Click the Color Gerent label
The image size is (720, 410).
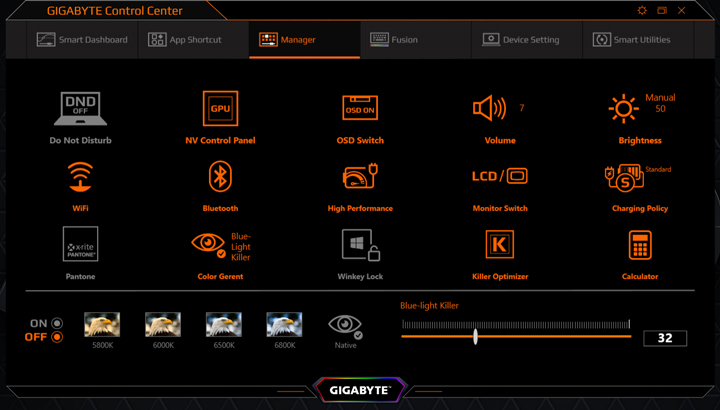click(x=220, y=276)
